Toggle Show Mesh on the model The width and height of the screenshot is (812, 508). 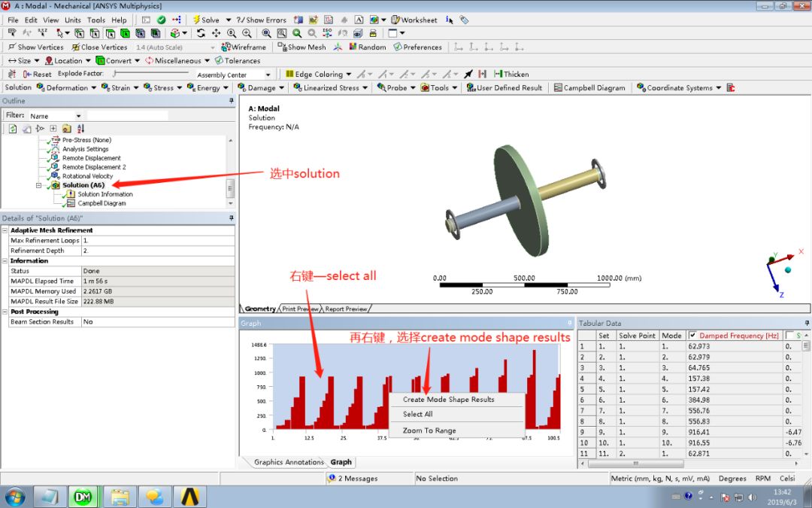click(303, 47)
